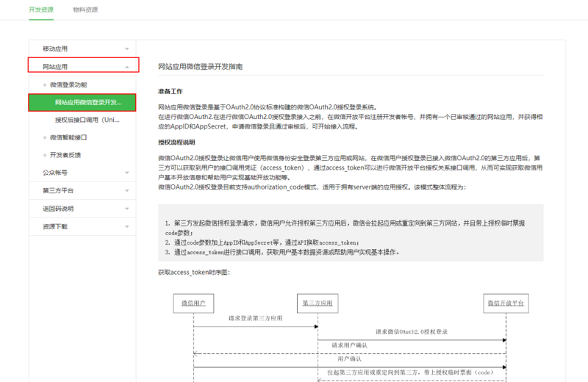Select 微信登录功能 in sidebar

click(x=68, y=84)
